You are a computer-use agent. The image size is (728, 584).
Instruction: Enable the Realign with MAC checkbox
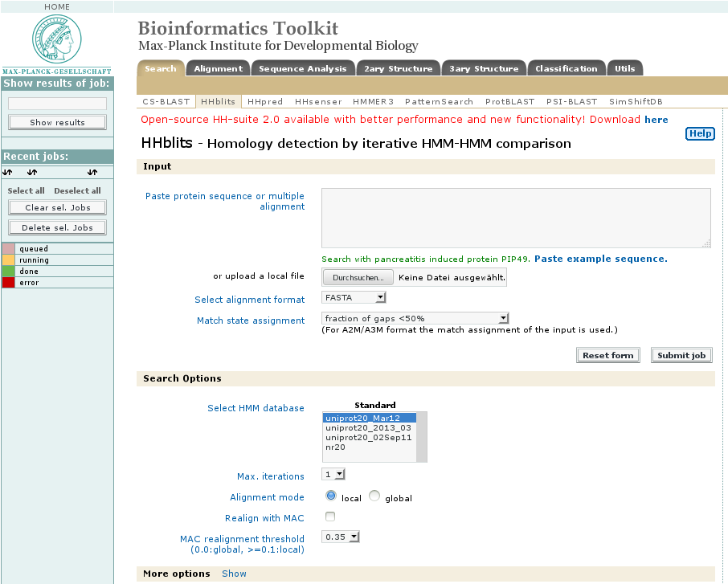(329, 517)
